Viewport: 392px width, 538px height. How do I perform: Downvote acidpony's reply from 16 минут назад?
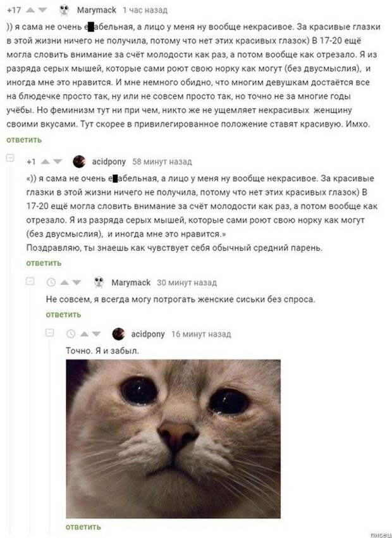point(96,334)
